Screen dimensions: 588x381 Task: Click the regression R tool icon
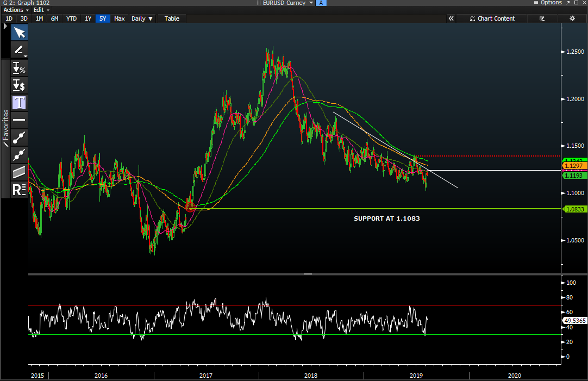coord(20,190)
